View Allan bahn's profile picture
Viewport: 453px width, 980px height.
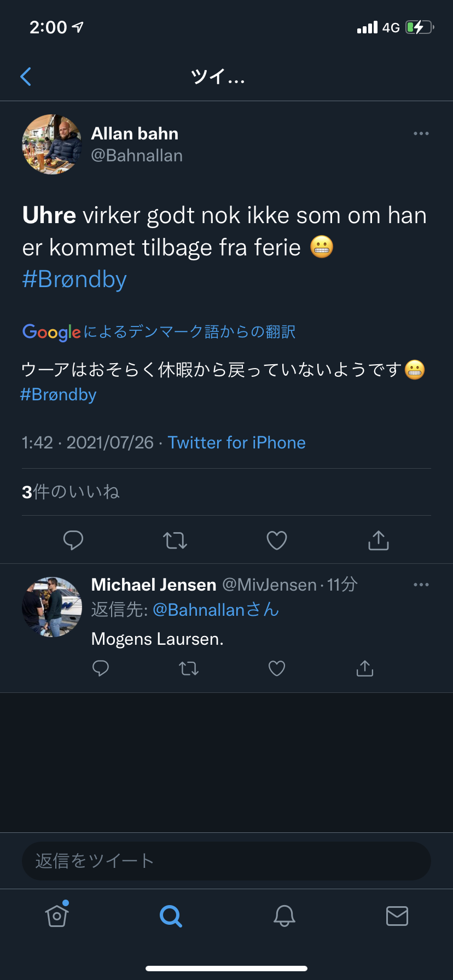click(52, 144)
